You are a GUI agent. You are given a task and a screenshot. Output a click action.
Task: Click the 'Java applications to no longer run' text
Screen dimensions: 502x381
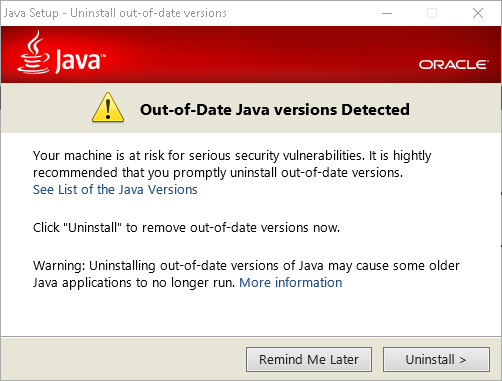[134, 283]
